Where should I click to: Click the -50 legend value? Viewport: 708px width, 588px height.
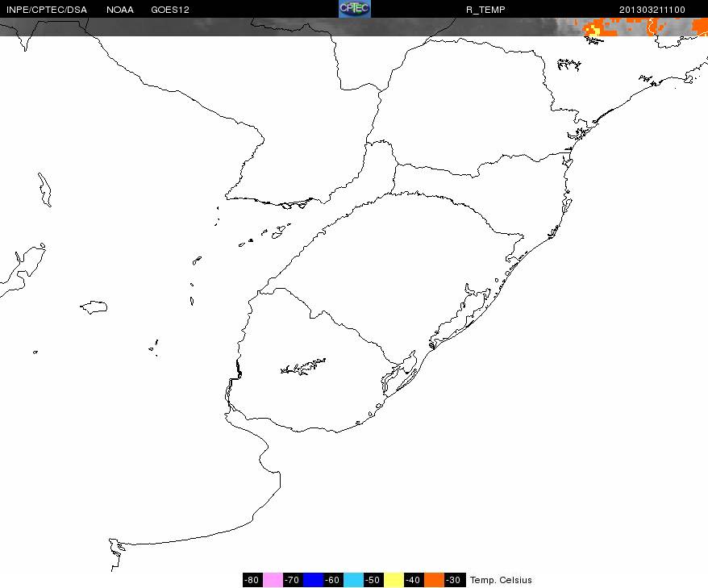pyautogui.click(x=373, y=580)
